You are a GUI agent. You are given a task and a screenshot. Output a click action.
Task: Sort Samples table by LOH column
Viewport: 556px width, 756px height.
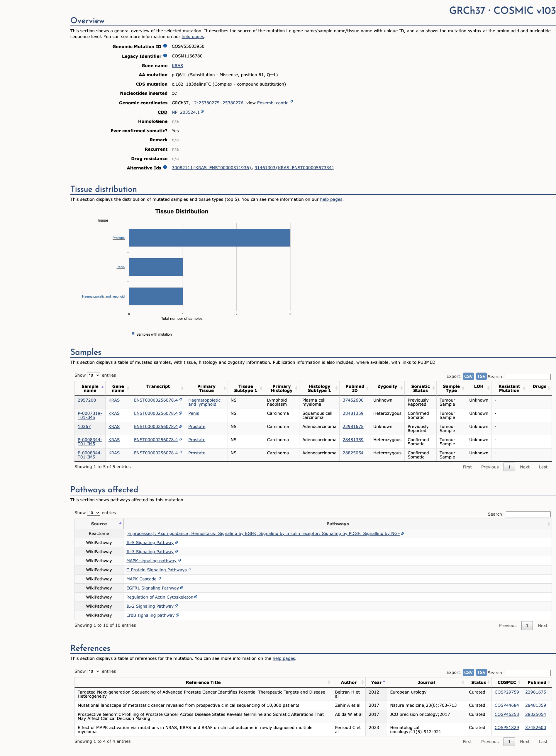pos(479,388)
